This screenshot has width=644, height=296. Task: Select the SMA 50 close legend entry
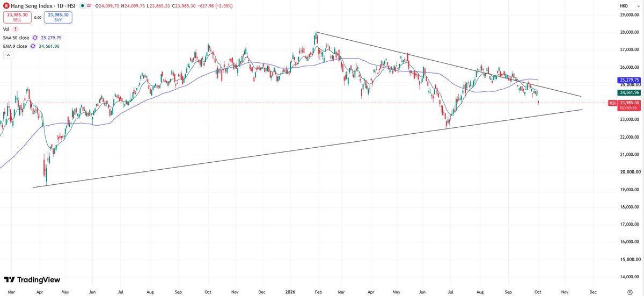point(16,38)
